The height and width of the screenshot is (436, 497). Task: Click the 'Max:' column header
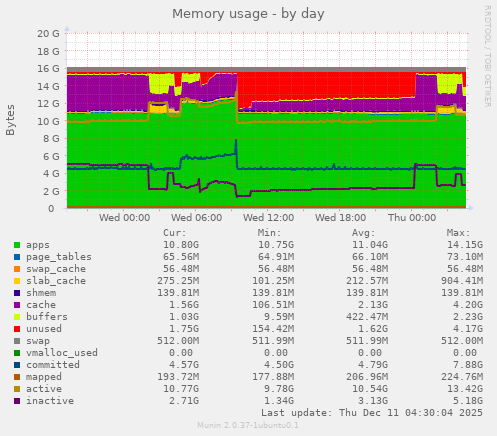click(x=459, y=233)
